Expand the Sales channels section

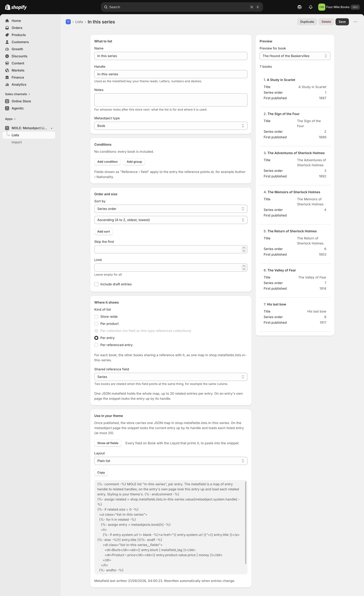point(17,94)
